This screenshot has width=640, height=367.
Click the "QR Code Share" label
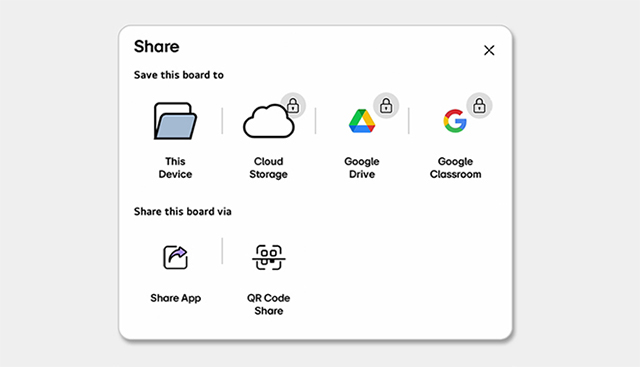pos(269,304)
